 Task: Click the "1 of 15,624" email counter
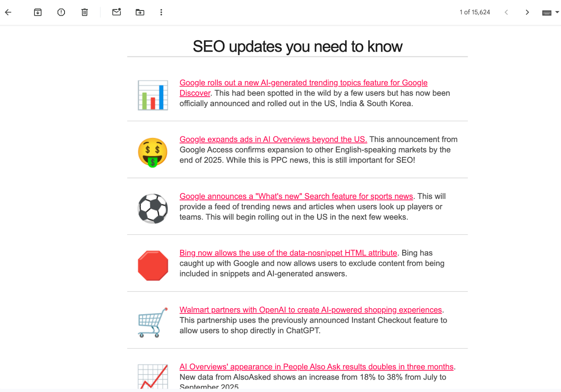coord(475,12)
